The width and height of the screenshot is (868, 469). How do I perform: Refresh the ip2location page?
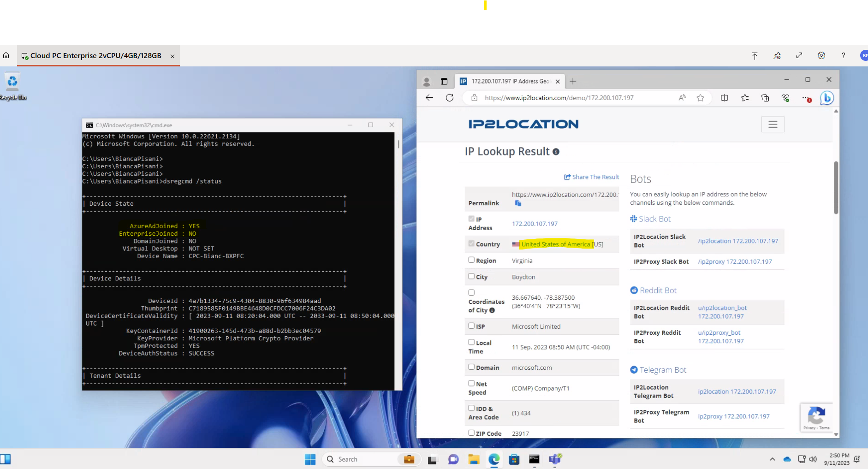tap(450, 98)
